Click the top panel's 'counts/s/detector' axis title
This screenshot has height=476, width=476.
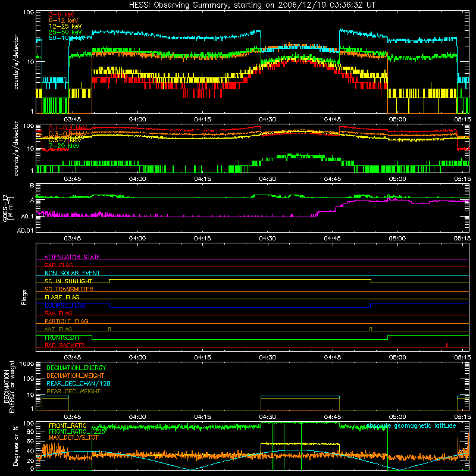coord(16,62)
